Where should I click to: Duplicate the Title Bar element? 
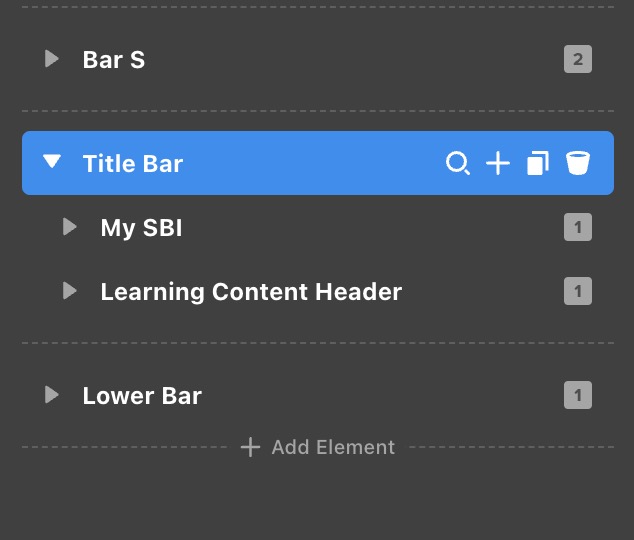point(538,163)
